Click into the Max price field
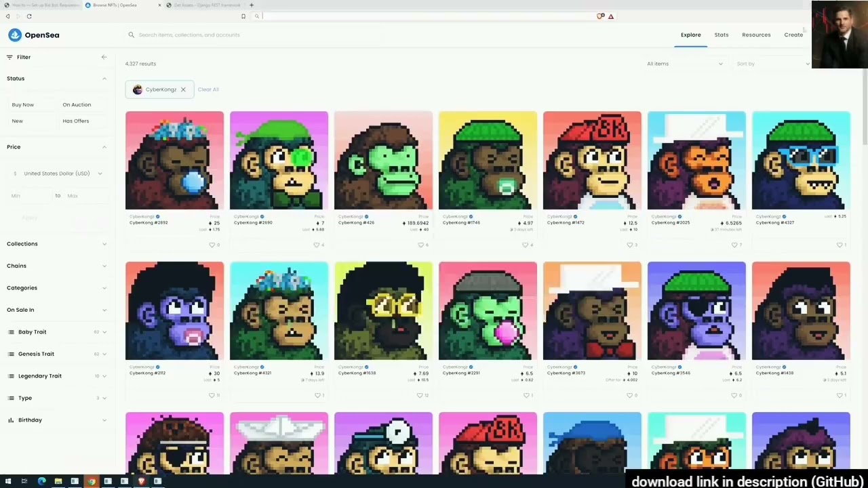868x488 pixels. pos(85,196)
